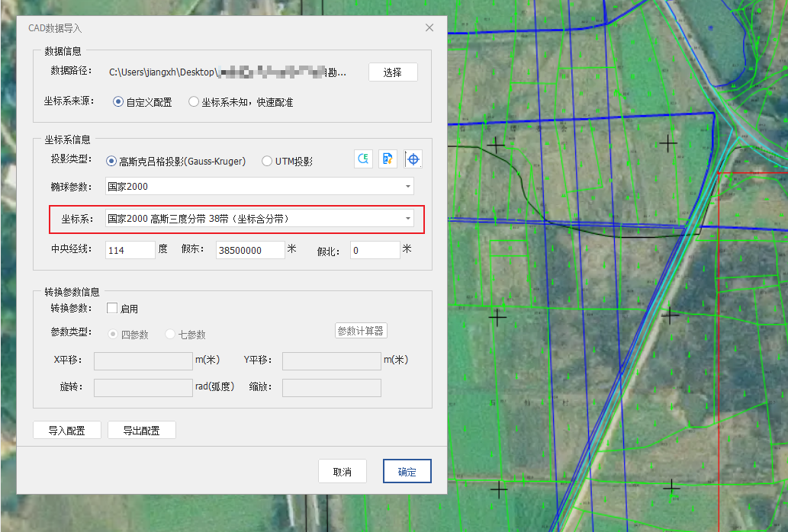
Task: Enable the 转换参数 启用 checkbox
Action: click(x=112, y=309)
